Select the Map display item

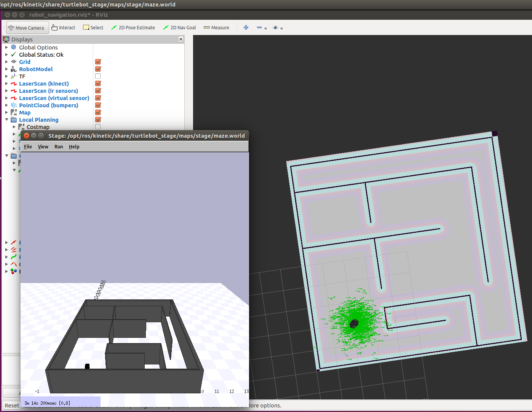25,113
